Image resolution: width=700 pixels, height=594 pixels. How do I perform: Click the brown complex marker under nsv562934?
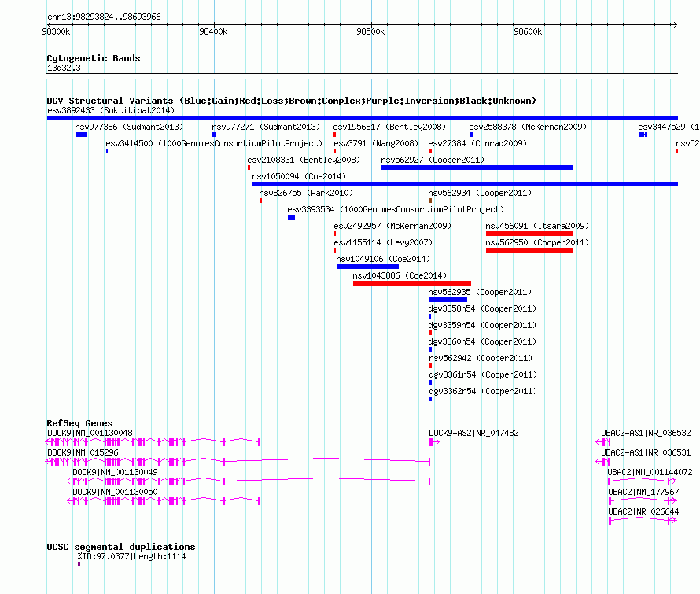click(x=430, y=201)
